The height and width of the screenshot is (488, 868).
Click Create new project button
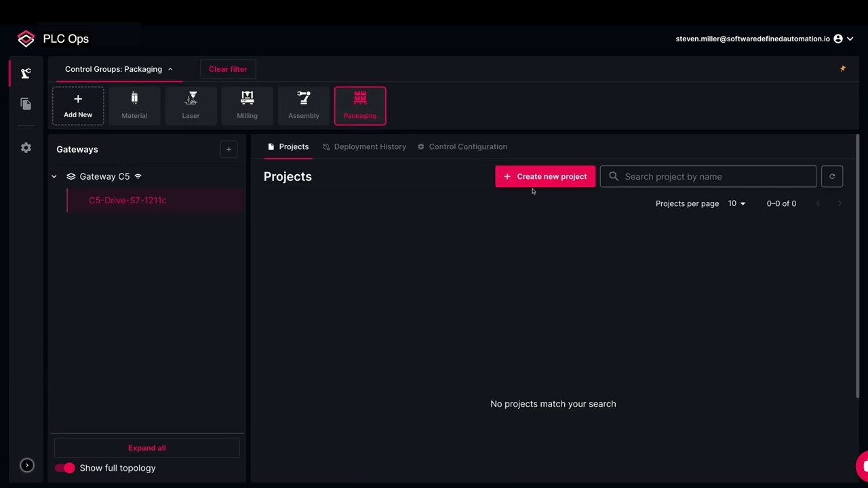(x=545, y=176)
